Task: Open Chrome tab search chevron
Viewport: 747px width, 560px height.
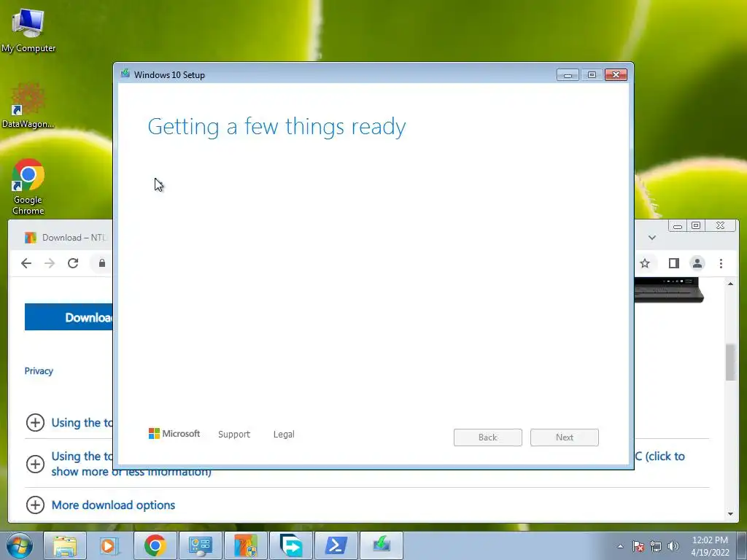Action: tap(652, 238)
